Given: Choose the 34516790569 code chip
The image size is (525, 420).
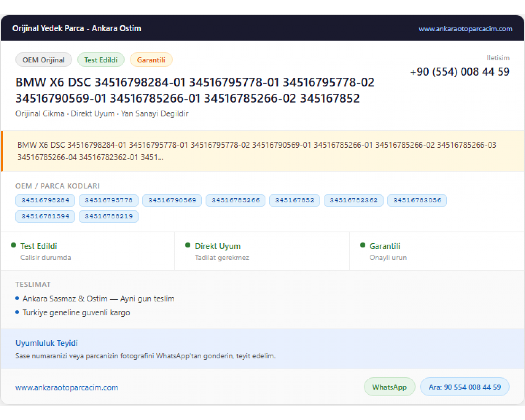Looking at the screenshot, I should [172, 201].
